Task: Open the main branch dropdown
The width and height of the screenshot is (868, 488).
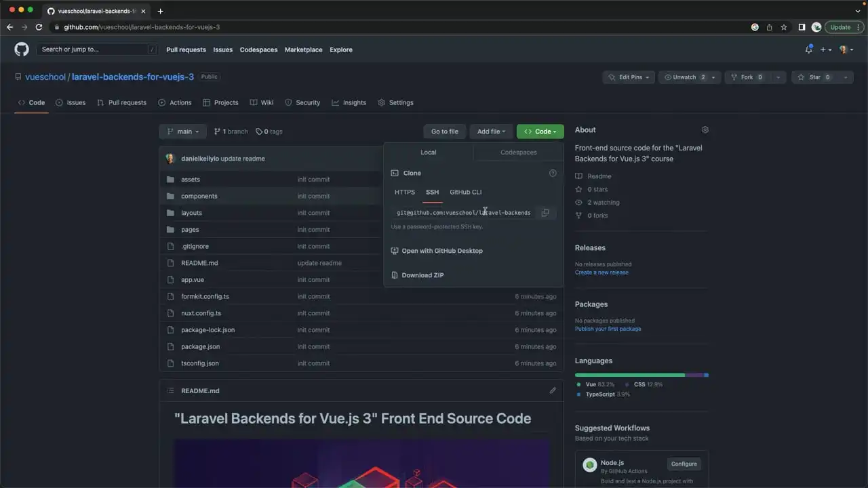Action: pyautogui.click(x=182, y=131)
